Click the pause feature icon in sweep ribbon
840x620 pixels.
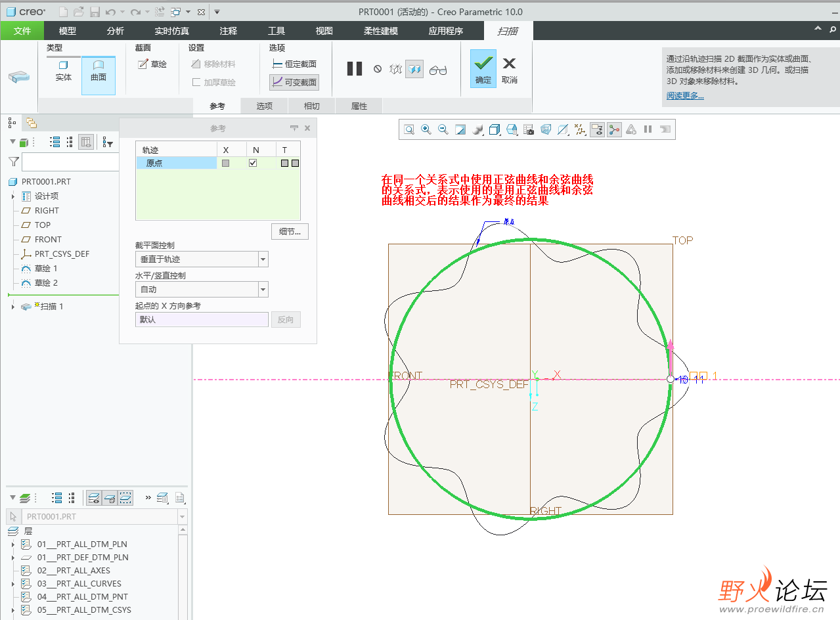pos(355,69)
